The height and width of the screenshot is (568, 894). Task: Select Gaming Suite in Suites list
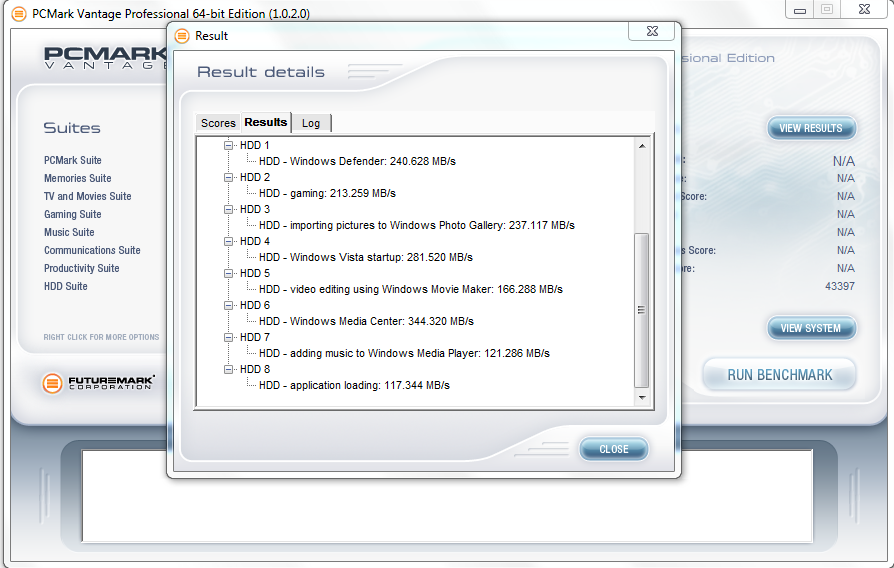(73, 214)
